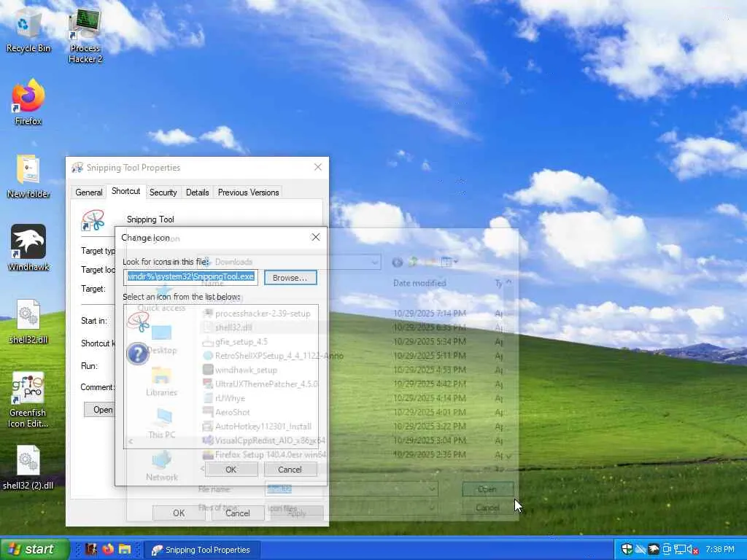Screen dimensions: 747x560
Task: Choose the blue question mark icon
Action: coord(138,354)
